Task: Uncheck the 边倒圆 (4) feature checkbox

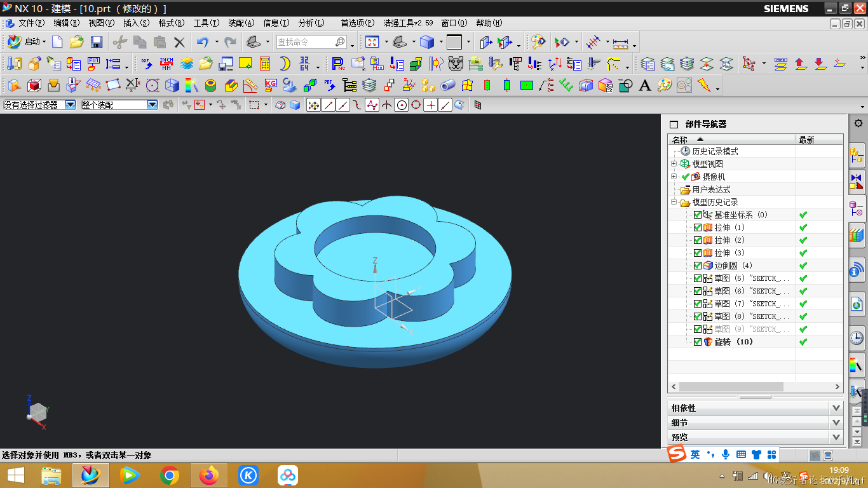Action: click(x=698, y=266)
